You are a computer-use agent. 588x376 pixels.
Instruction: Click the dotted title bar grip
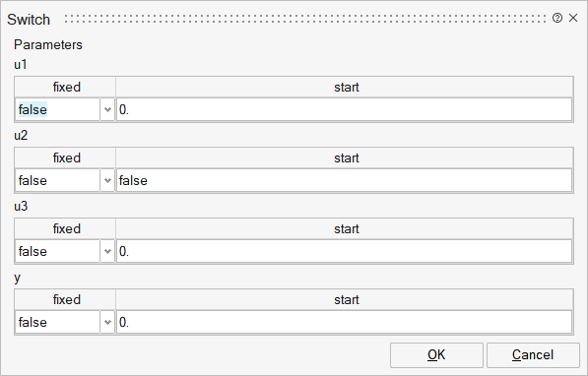tap(305, 19)
